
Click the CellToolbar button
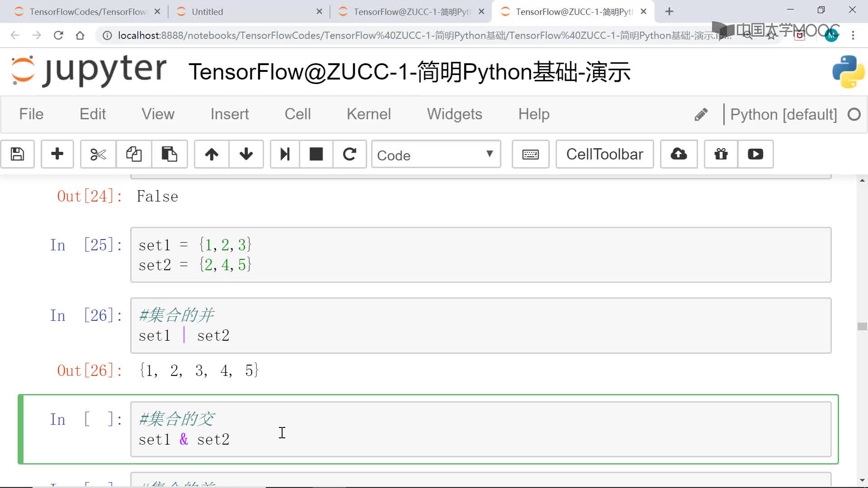tap(604, 155)
